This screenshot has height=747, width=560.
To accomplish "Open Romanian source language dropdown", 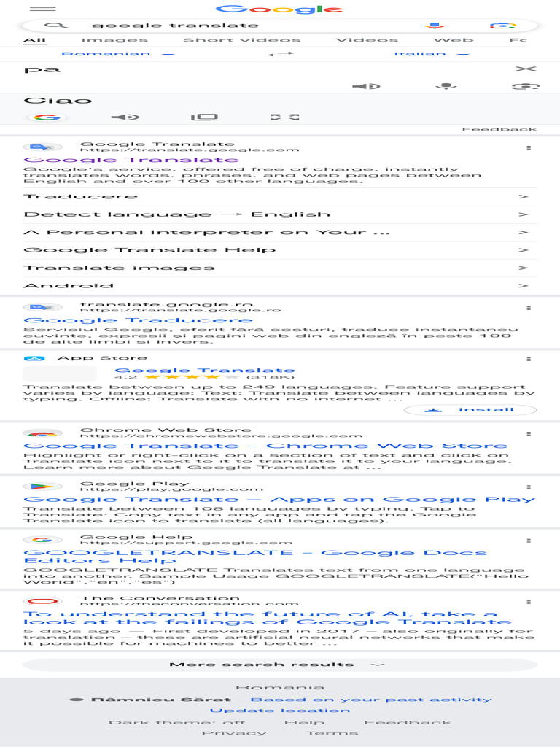I will [118, 54].
